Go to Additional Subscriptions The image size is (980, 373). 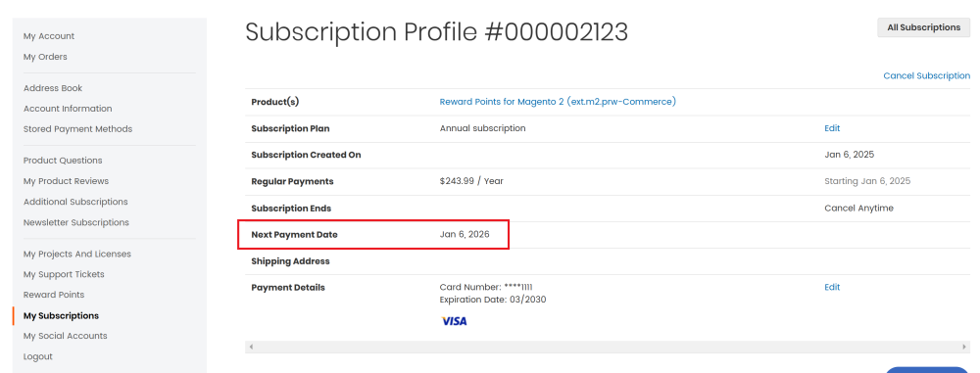[75, 202]
